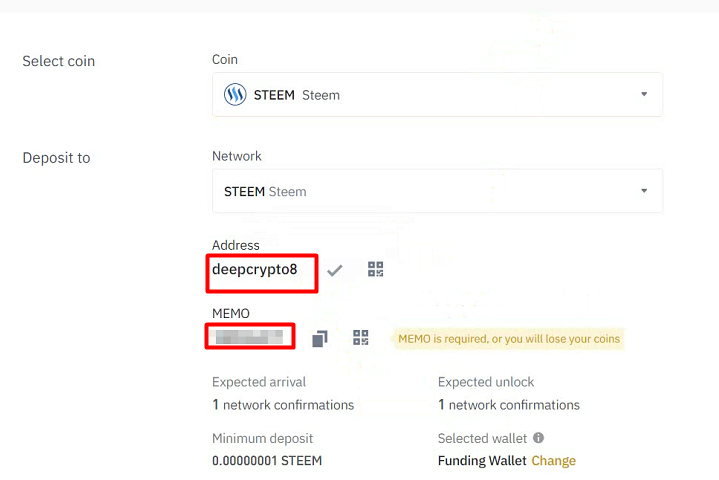719x480 pixels.
Task: Click the STEEM coin logo icon
Action: tap(235, 94)
